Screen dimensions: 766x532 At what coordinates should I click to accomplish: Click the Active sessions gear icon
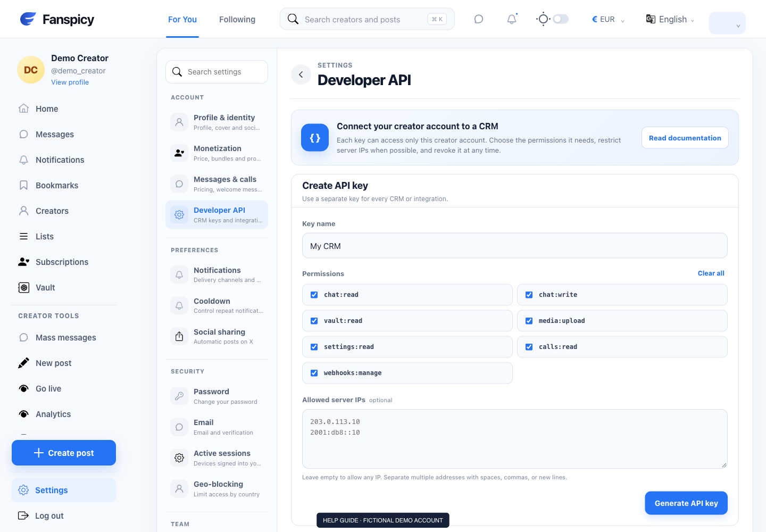point(179,458)
